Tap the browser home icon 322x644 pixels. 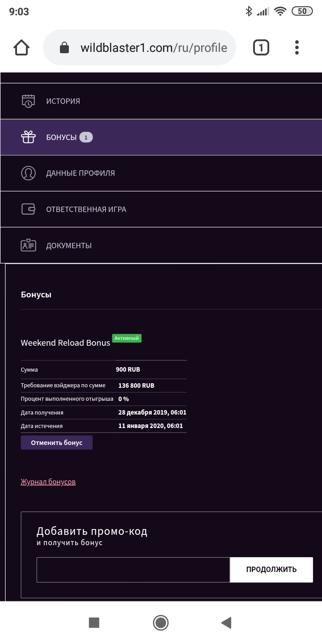(x=21, y=47)
